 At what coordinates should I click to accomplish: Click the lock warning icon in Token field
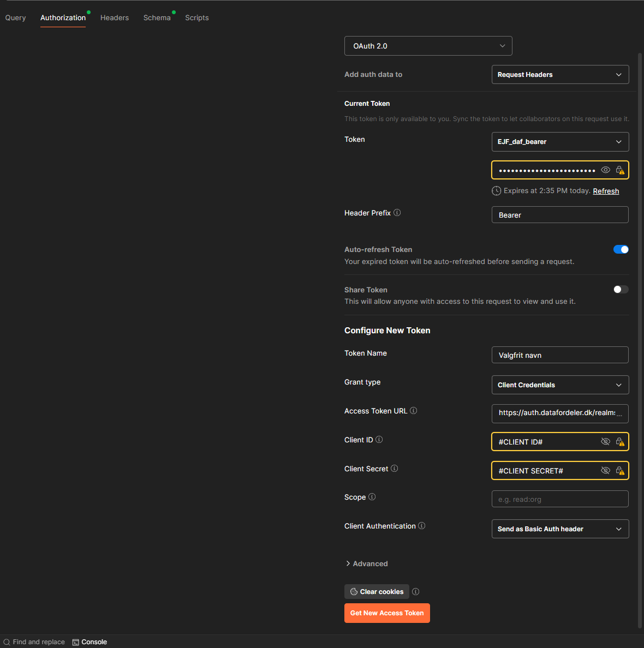(x=620, y=170)
